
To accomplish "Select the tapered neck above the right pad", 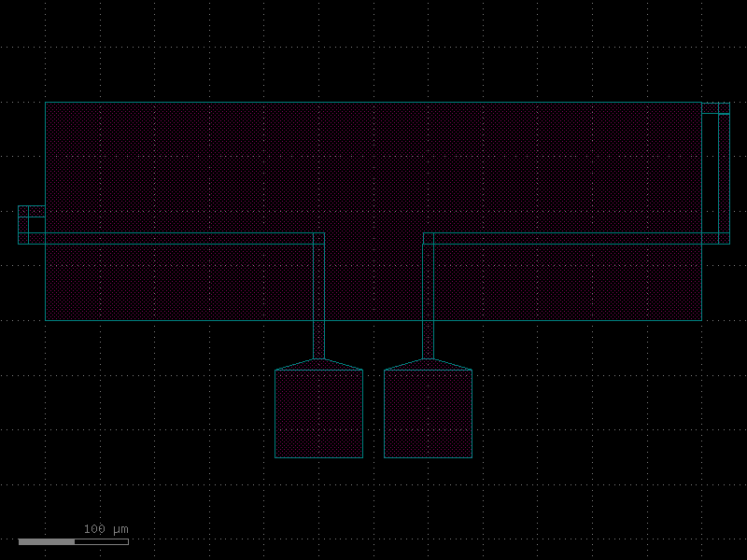I will (x=429, y=364).
